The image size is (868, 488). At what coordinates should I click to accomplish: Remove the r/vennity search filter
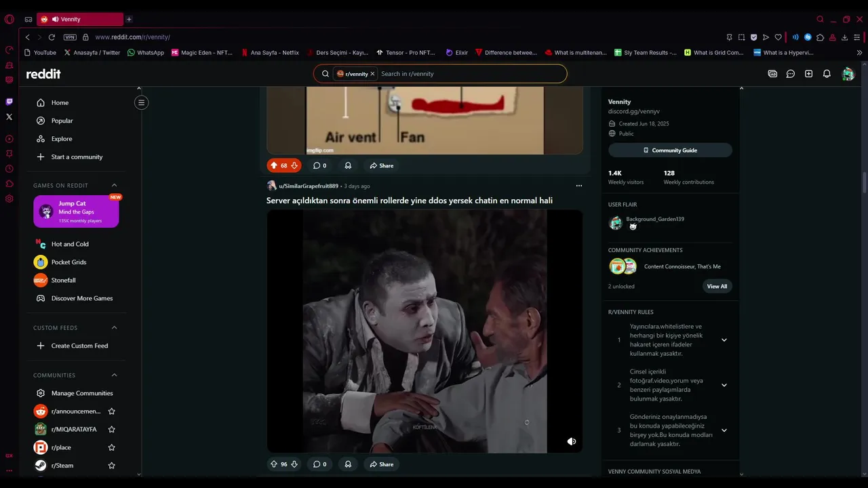click(372, 74)
